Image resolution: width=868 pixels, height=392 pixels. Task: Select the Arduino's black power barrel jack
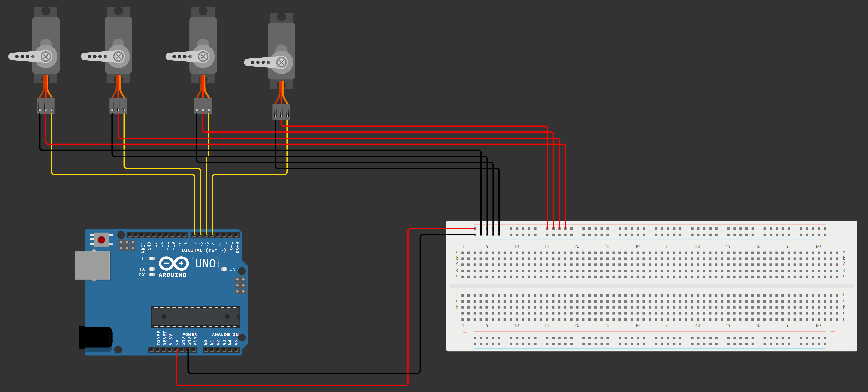(x=95, y=337)
